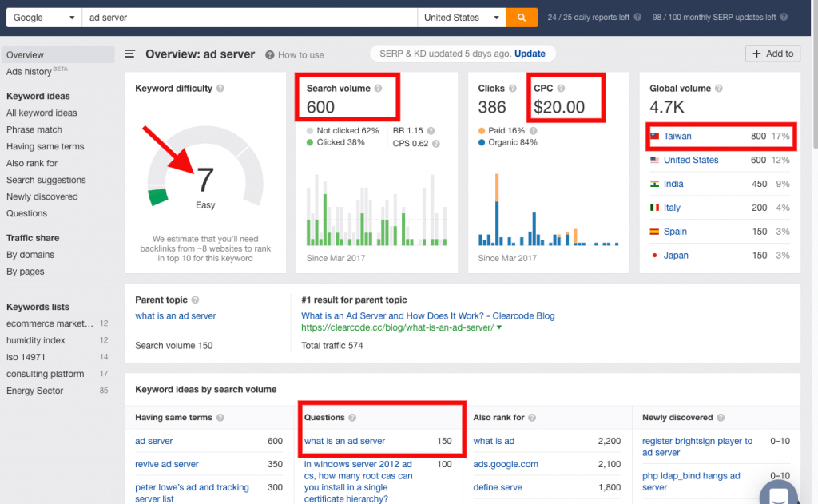Open Newly discovered sidebar item
818x504 pixels.
tap(42, 196)
